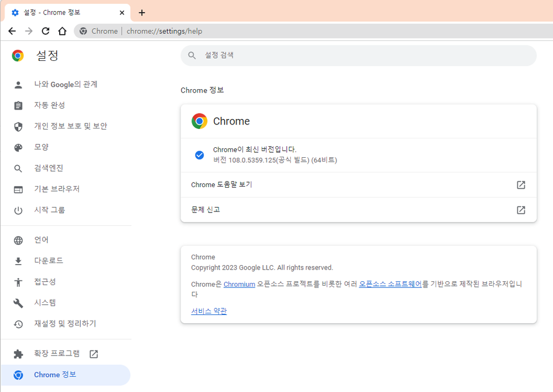Open 재설정 및 정리하기 settings
The image size is (553, 392).
tap(66, 323)
